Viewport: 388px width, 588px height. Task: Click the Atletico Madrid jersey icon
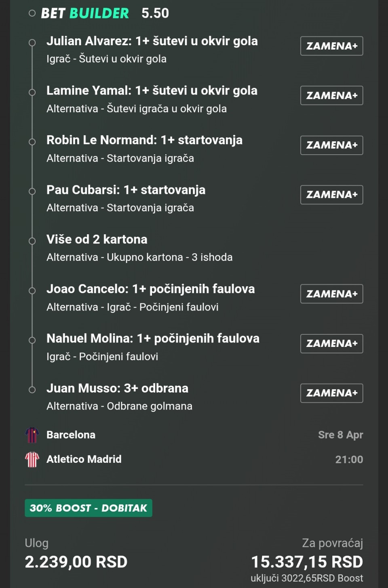[32, 459]
